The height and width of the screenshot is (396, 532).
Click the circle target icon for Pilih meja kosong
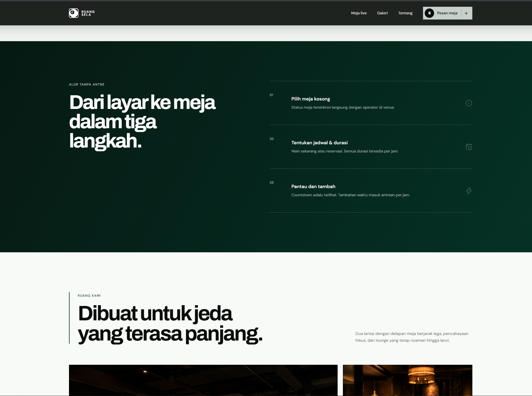pos(469,103)
